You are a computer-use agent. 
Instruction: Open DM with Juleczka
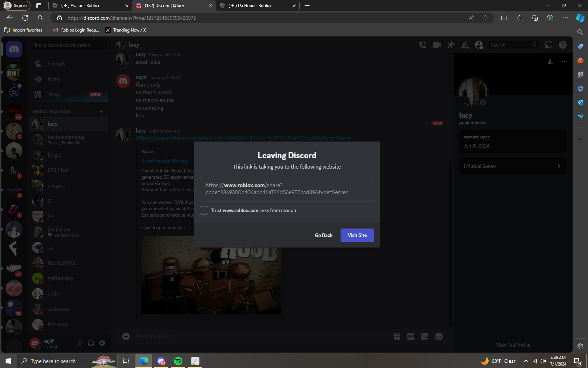point(69,309)
